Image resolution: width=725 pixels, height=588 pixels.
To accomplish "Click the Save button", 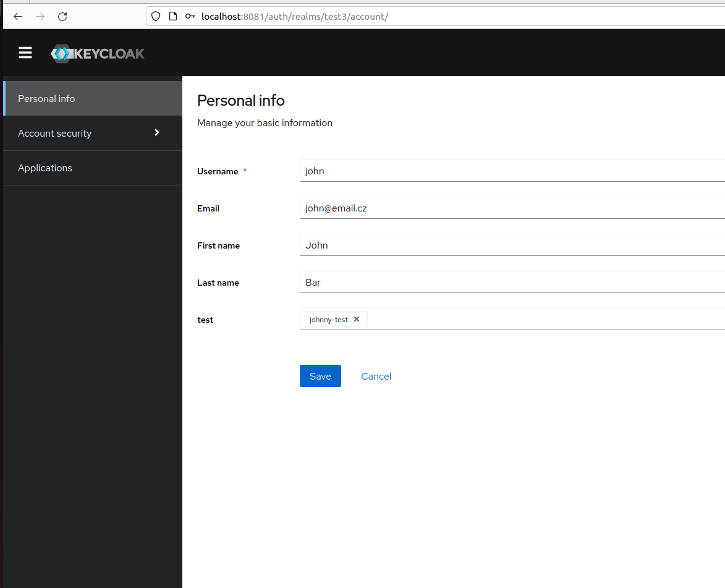I will pyautogui.click(x=320, y=376).
